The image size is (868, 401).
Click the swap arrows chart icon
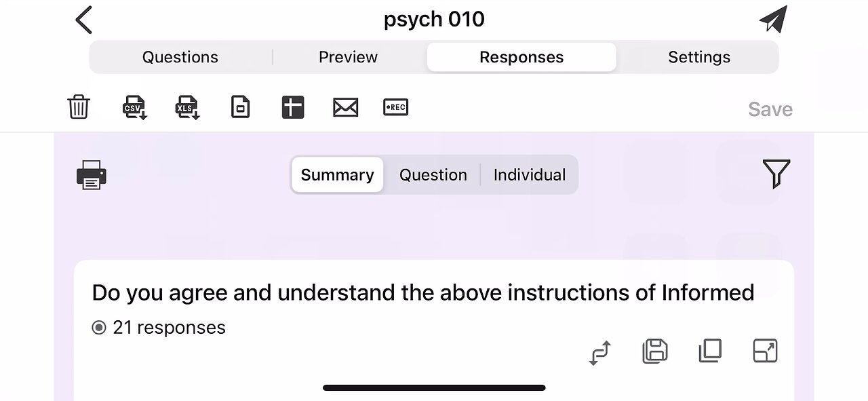pos(600,352)
